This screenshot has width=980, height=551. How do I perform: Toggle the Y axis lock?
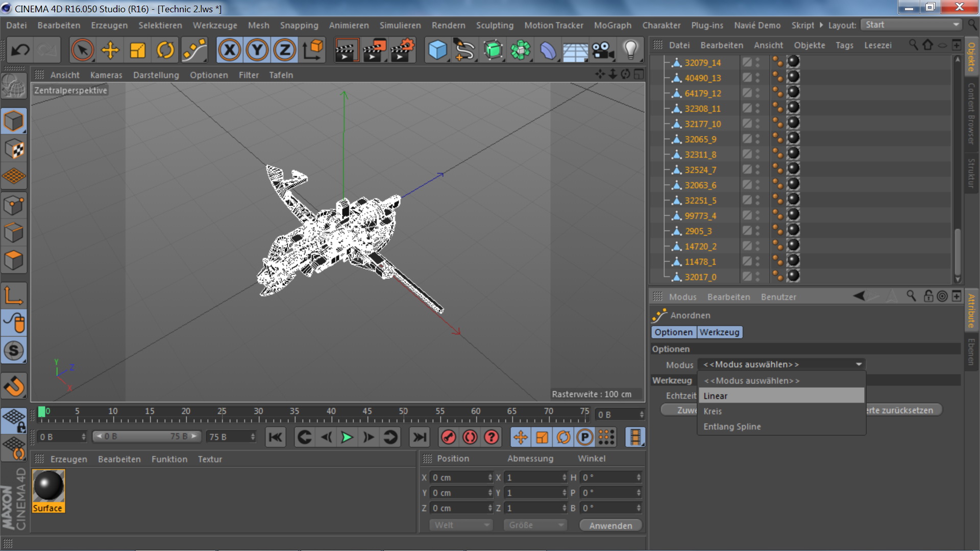257,50
